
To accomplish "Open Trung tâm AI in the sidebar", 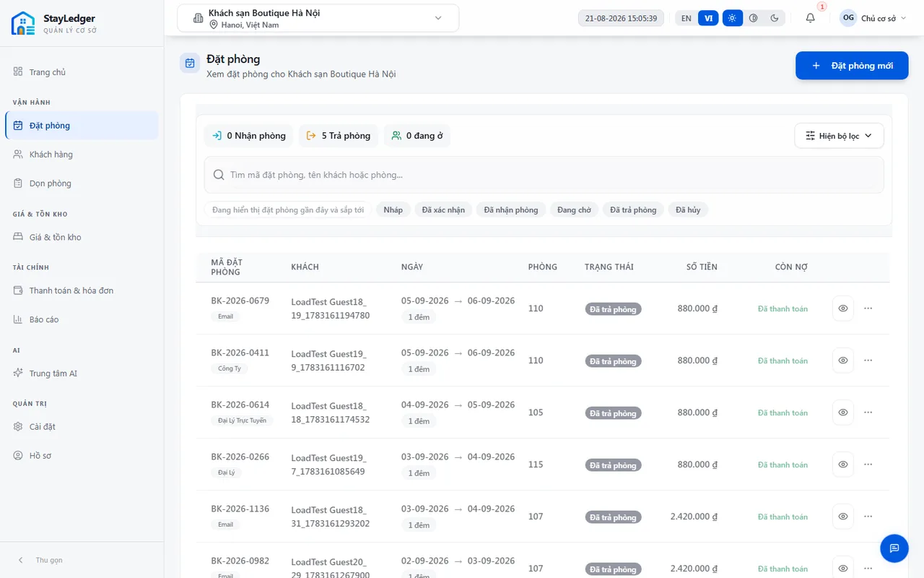I will pos(82,374).
